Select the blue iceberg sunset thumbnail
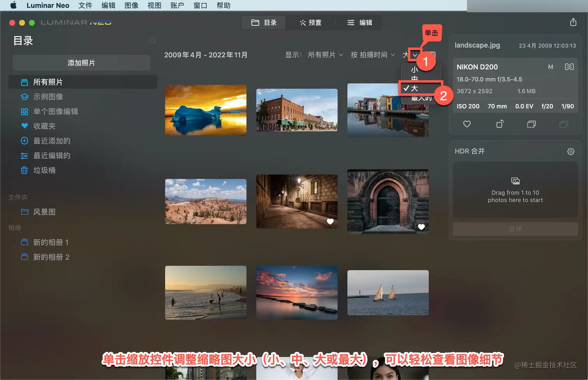Viewport: 588px width, 380px height. [206, 110]
